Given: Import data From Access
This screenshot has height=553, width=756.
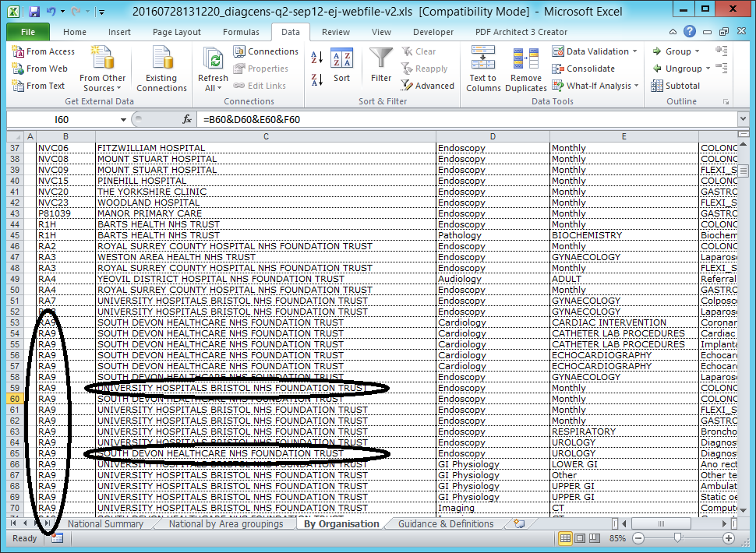Looking at the screenshot, I should [44, 51].
